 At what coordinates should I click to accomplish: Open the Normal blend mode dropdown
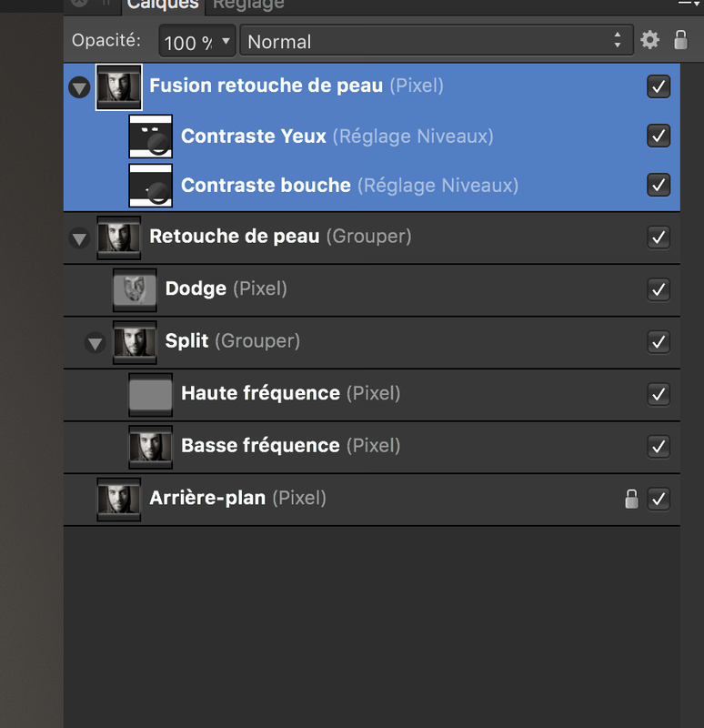(x=437, y=41)
